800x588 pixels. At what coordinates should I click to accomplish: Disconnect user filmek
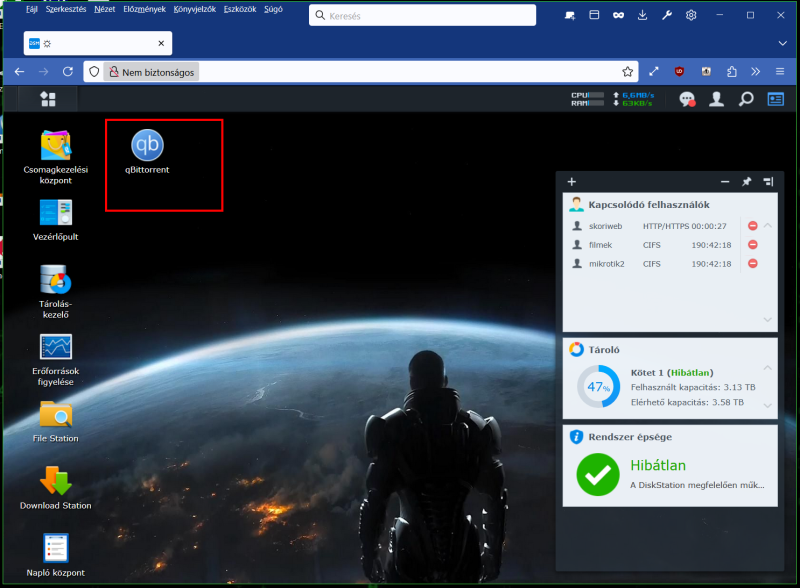753,244
